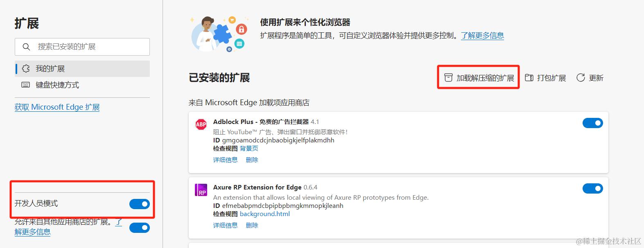Screen dimensions: 644x248
Task: Click the Adblock Plus ABP icon
Action: (x=201, y=124)
